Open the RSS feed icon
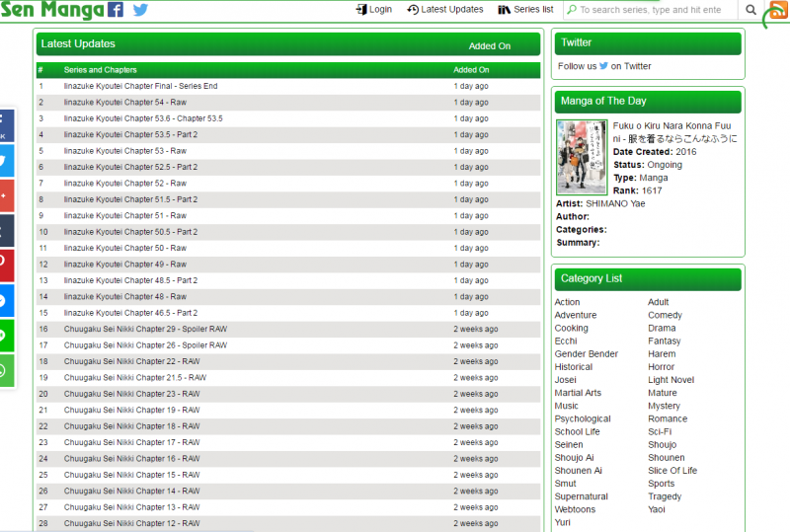The width and height of the screenshot is (790, 532). [777, 10]
